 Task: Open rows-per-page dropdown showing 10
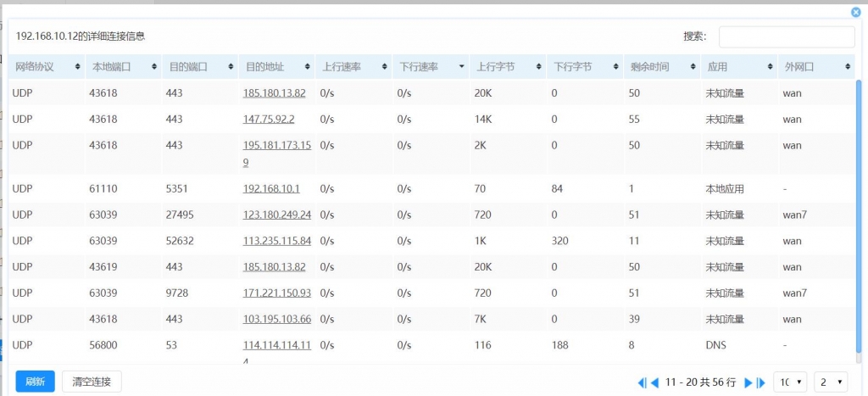[x=790, y=382]
